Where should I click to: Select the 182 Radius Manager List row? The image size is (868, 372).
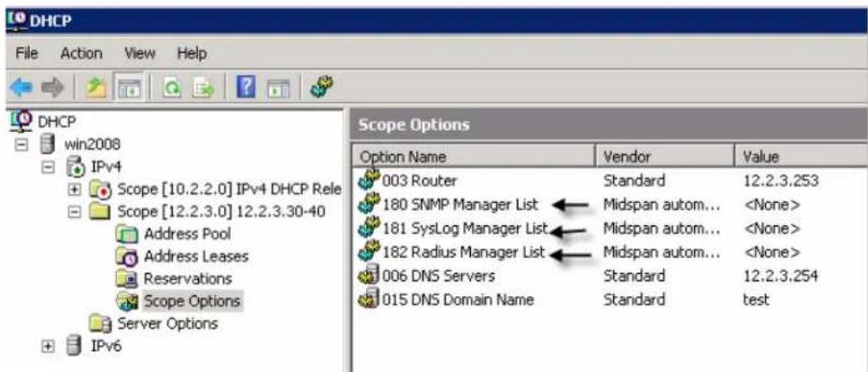pyautogui.click(x=610, y=252)
